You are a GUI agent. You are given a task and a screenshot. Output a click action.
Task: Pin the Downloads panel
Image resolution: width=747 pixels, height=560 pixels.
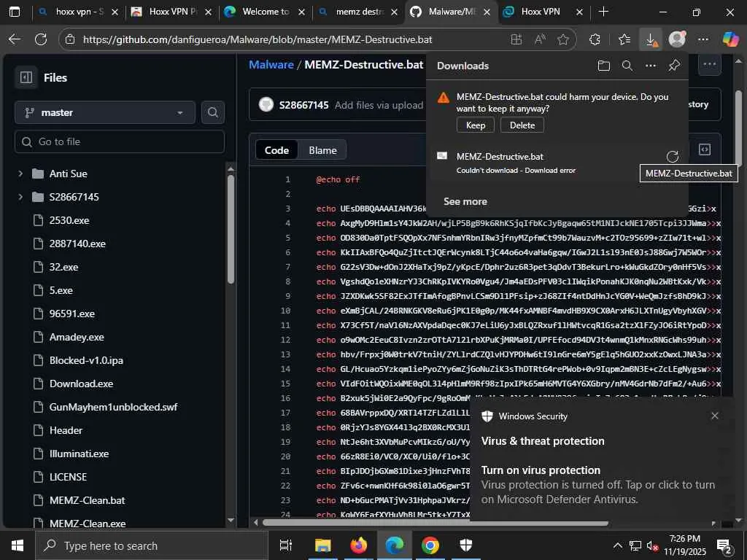pos(674,66)
